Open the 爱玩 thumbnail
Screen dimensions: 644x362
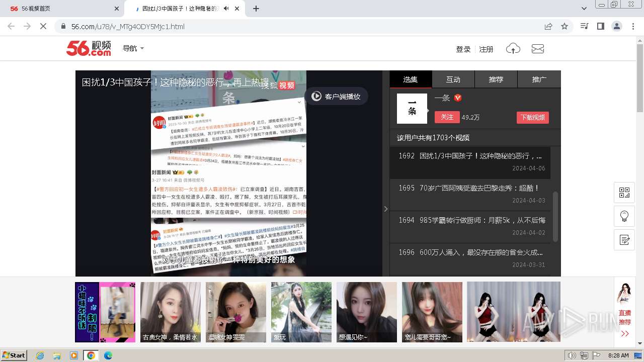[301, 312]
